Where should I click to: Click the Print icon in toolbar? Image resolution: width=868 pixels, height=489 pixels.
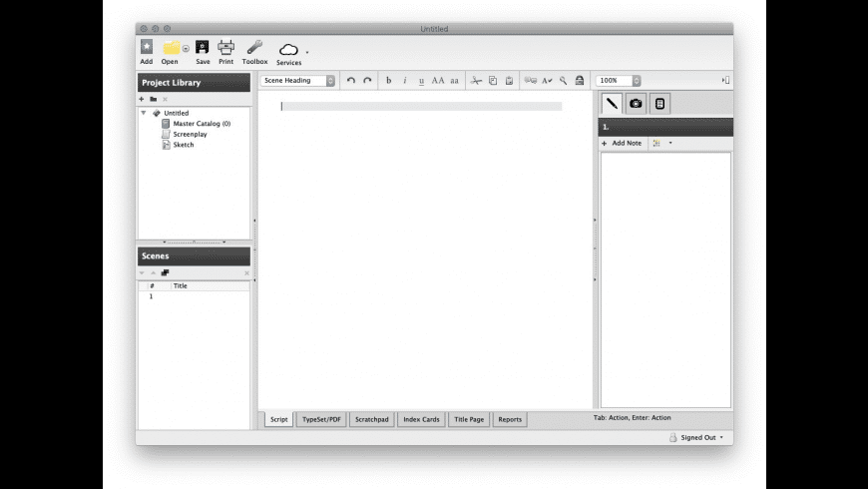click(x=225, y=47)
